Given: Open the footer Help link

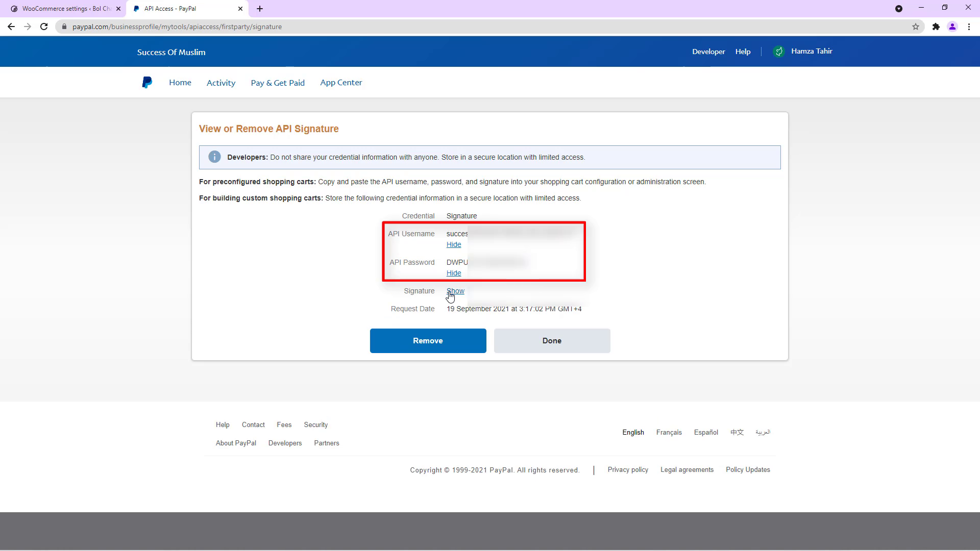Looking at the screenshot, I should pos(223,424).
